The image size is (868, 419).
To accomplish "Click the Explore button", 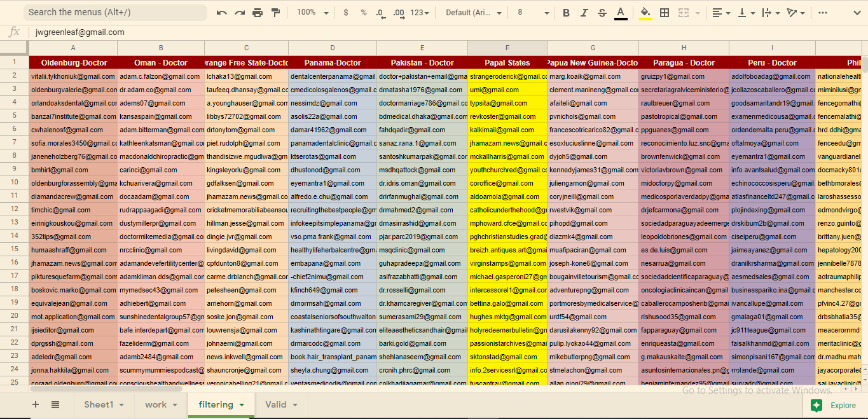I will (x=834, y=405).
